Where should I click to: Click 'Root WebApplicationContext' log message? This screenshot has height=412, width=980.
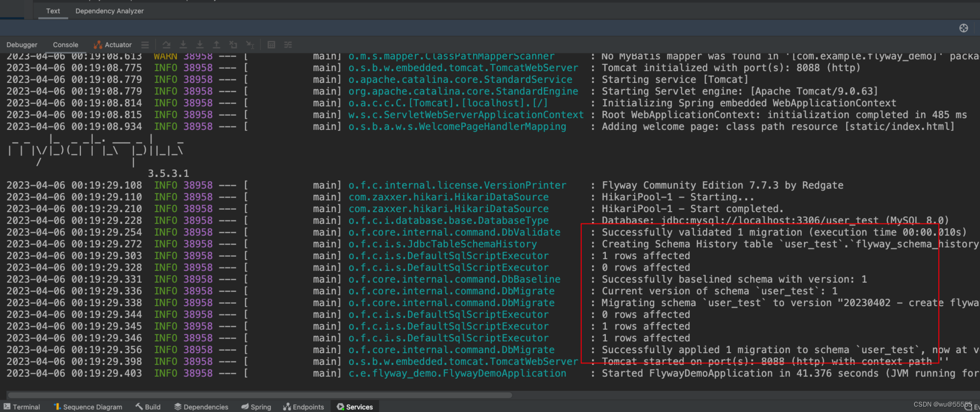(x=784, y=115)
